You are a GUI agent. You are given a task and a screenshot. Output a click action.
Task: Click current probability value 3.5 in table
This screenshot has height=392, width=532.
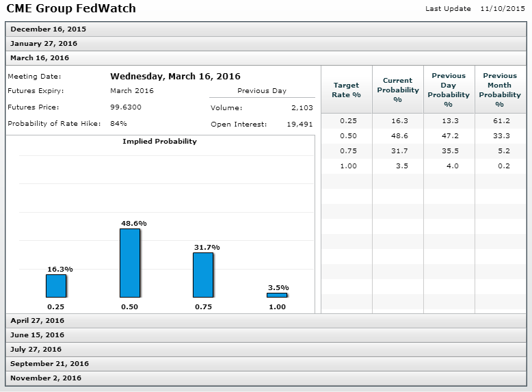point(402,166)
